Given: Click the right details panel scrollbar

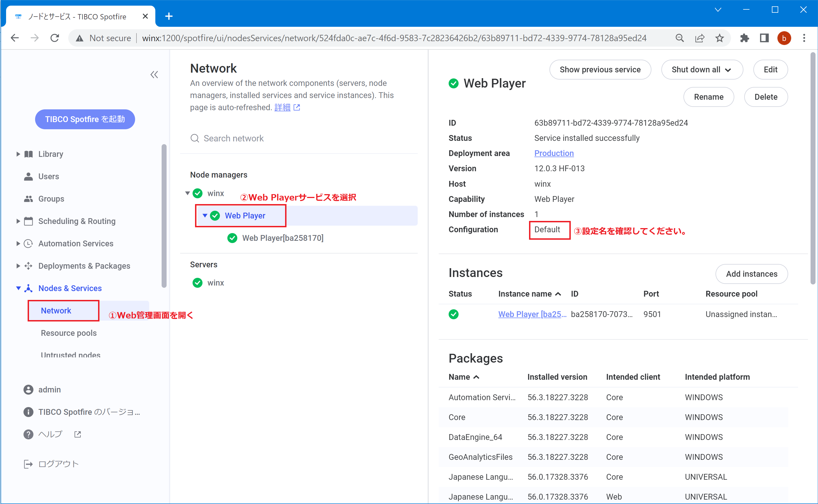Looking at the screenshot, I should pyautogui.click(x=814, y=168).
